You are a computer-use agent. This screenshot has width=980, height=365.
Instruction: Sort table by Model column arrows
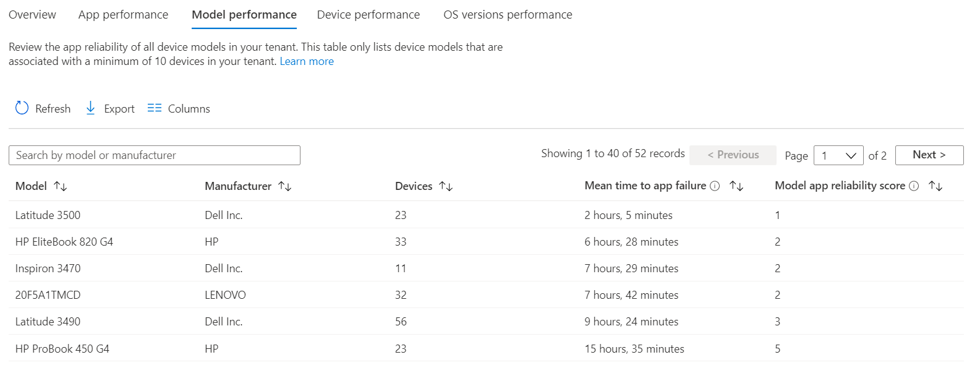(x=60, y=186)
